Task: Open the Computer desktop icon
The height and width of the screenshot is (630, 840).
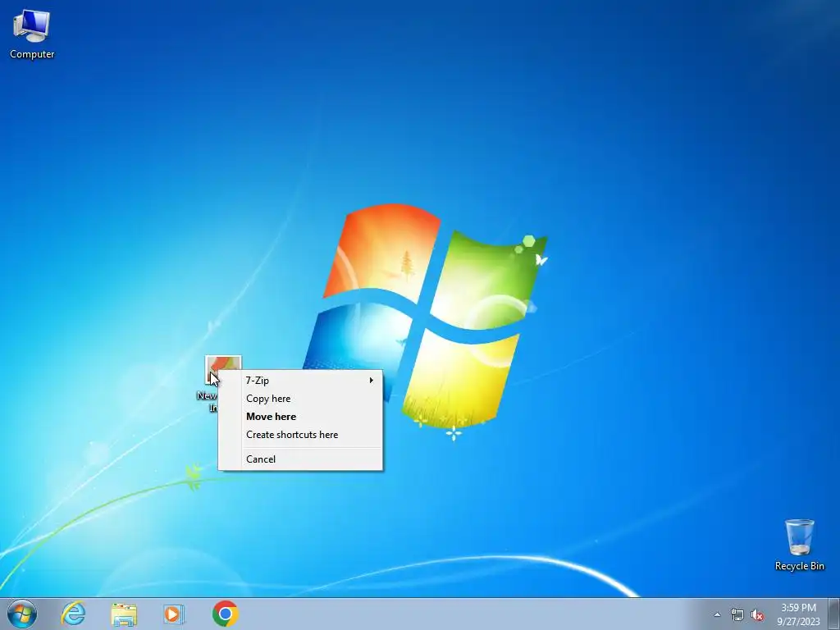Action: pos(32,34)
